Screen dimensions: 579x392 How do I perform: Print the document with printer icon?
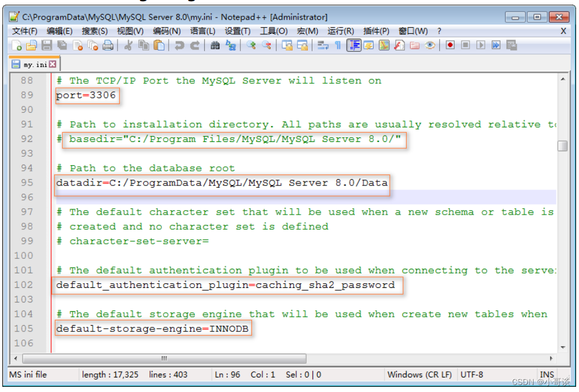[x=108, y=45]
